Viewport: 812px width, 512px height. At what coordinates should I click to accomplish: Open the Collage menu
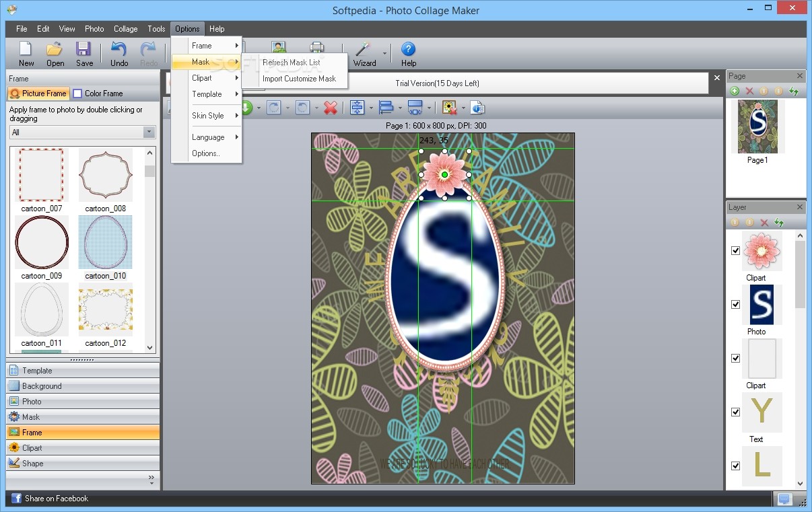point(125,29)
